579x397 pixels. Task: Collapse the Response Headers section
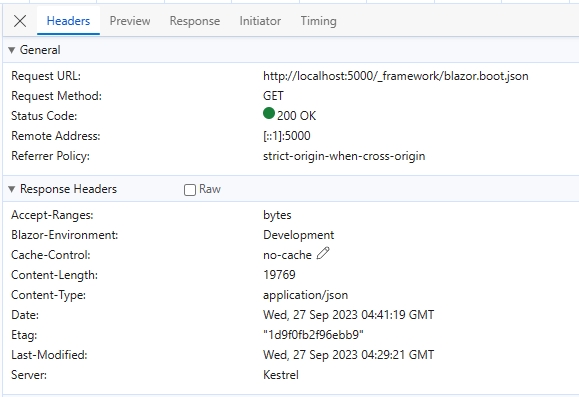coord(11,189)
